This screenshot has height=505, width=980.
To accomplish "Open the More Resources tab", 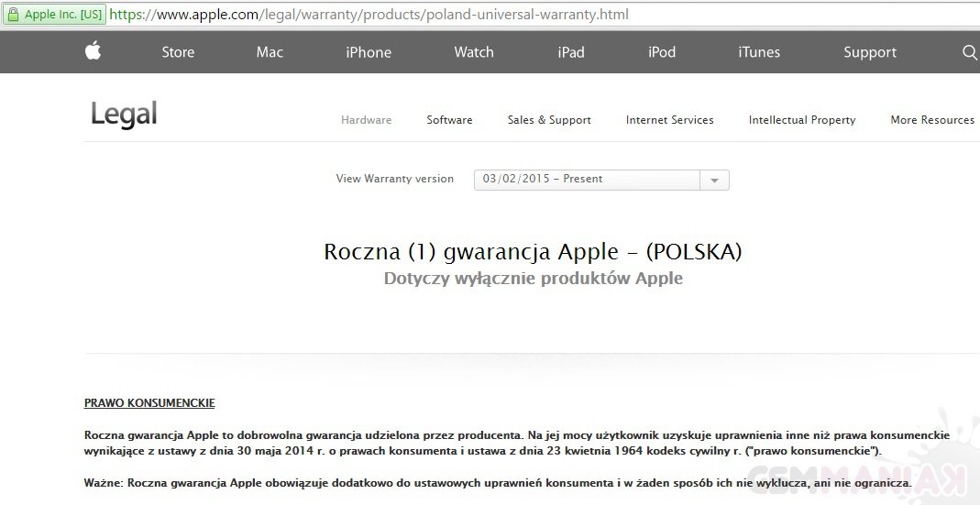I will click(x=932, y=120).
